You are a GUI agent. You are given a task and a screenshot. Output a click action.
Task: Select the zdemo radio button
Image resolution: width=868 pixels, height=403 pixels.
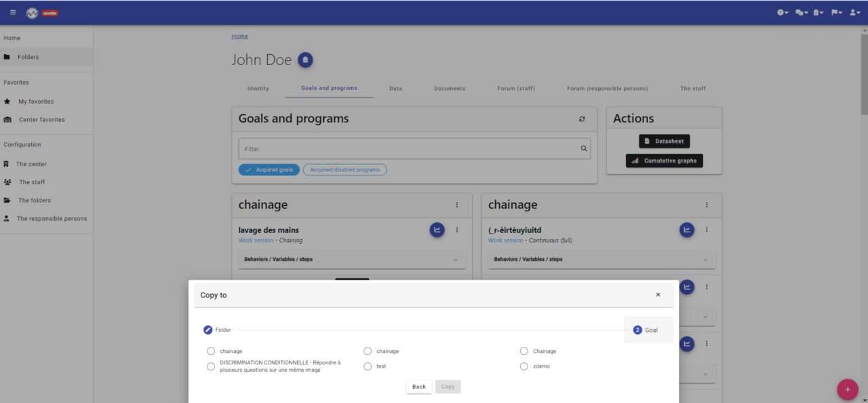coord(524,366)
